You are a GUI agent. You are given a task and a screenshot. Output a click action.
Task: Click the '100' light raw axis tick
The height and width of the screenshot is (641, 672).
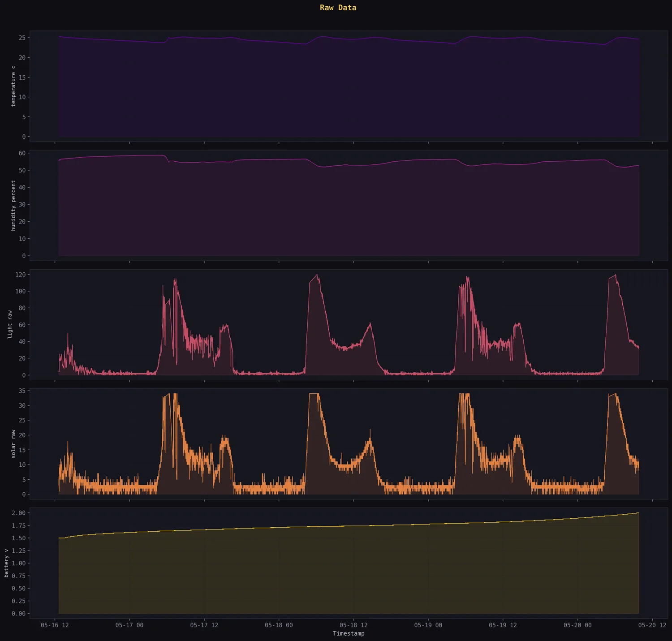coord(21,291)
